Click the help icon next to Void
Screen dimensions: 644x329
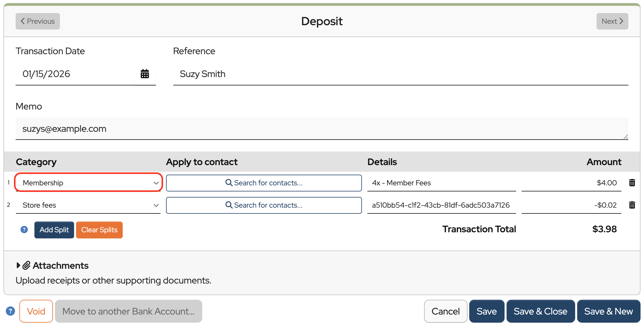pyautogui.click(x=10, y=311)
